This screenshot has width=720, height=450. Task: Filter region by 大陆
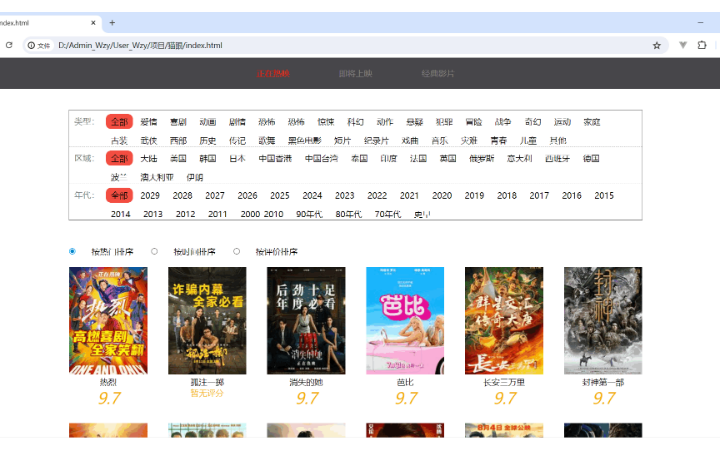click(x=149, y=158)
